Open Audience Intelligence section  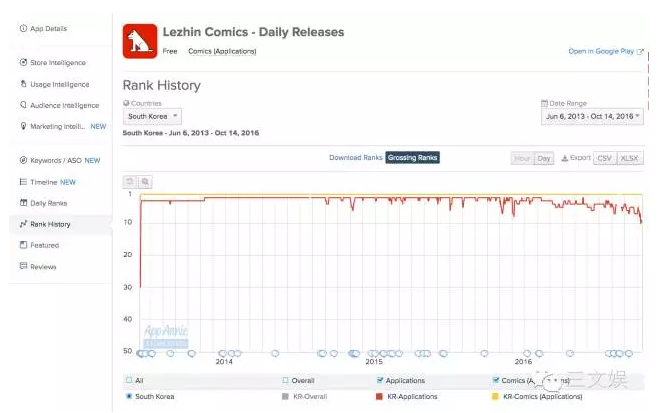pos(65,105)
